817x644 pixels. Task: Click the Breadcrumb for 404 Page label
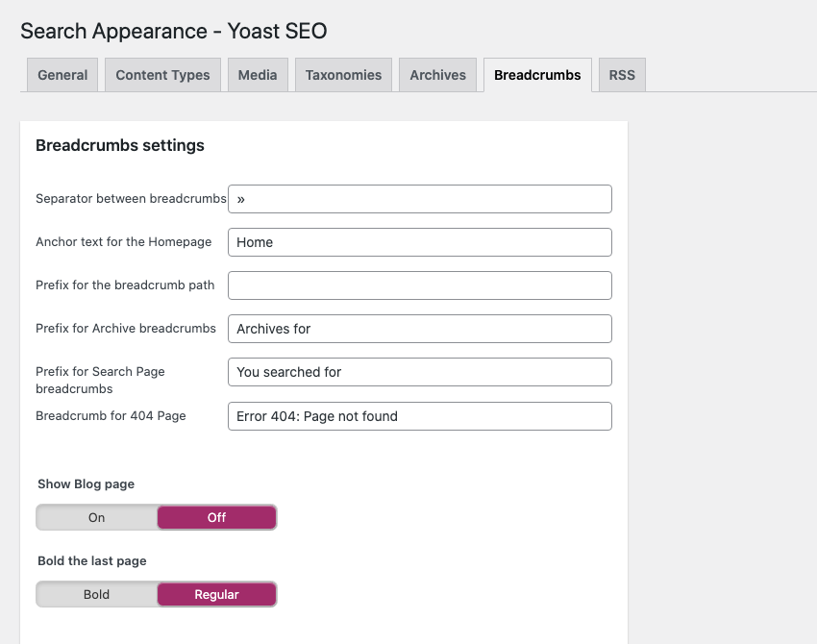pos(111,416)
